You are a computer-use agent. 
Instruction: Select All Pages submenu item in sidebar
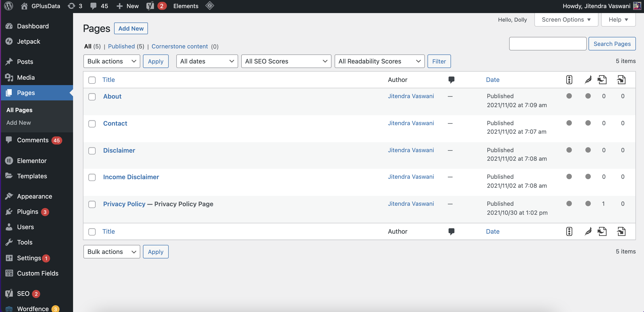(19, 110)
